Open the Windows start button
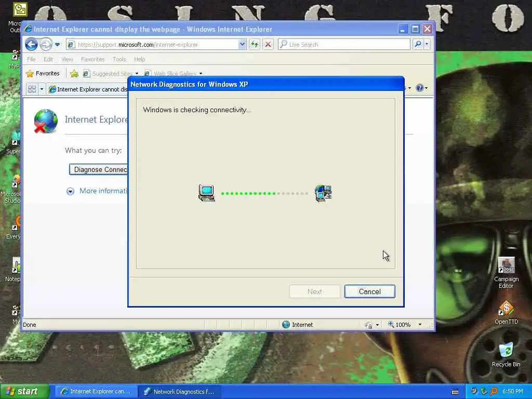532x399 pixels. [24, 392]
